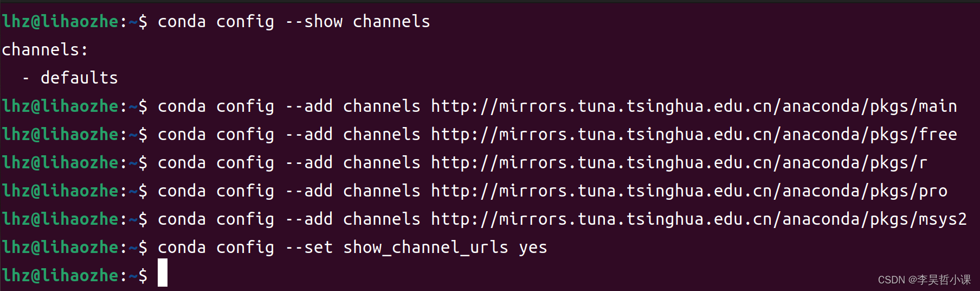The width and height of the screenshot is (980, 291).
Task: Click 'conda' in the pkgs/msys2 command line
Action: pyautogui.click(x=182, y=219)
